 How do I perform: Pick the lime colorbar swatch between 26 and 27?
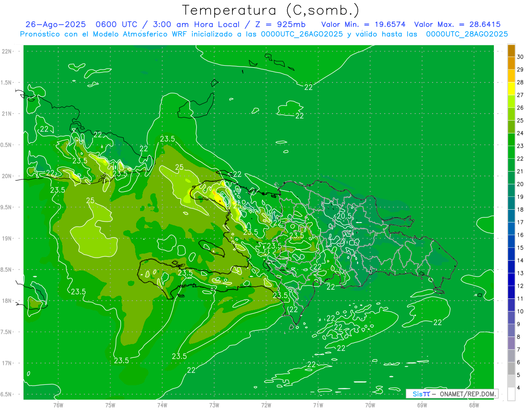click(511, 102)
